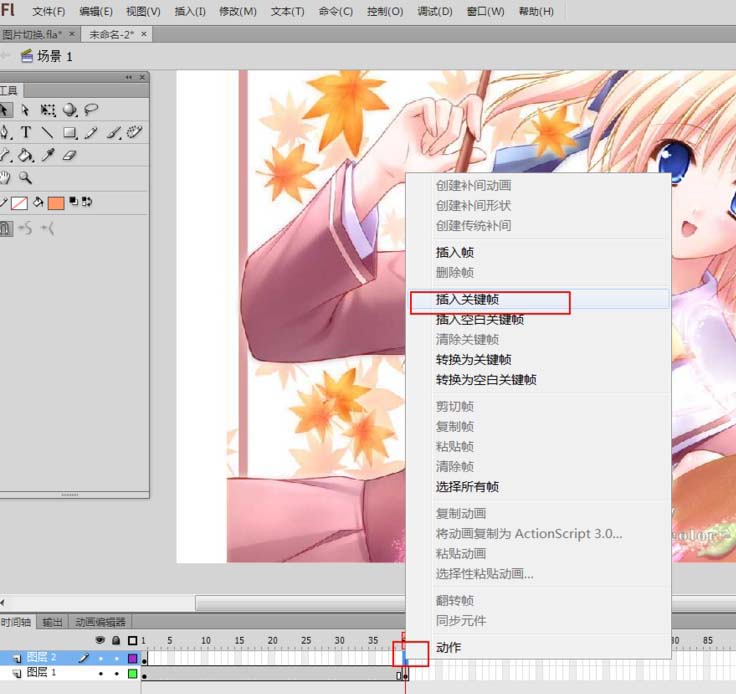This screenshot has width=736, height=694.
Task: Toggle outline view for all layers
Action: pyautogui.click(x=132, y=640)
